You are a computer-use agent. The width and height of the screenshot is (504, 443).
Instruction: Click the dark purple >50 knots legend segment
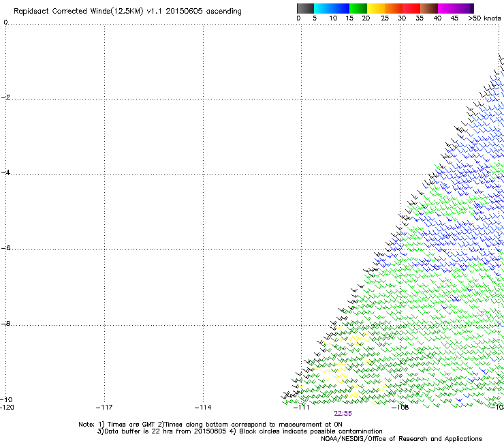472,8
